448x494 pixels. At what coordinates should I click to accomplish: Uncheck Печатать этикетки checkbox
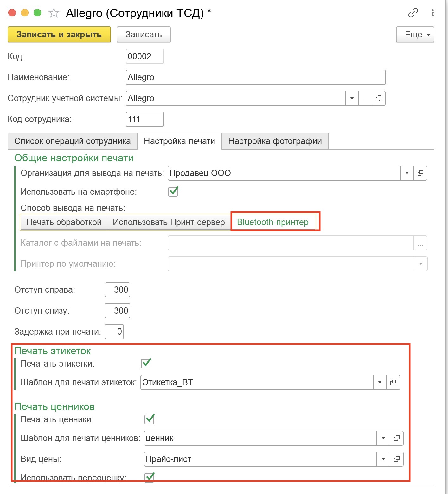click(146, 363)
